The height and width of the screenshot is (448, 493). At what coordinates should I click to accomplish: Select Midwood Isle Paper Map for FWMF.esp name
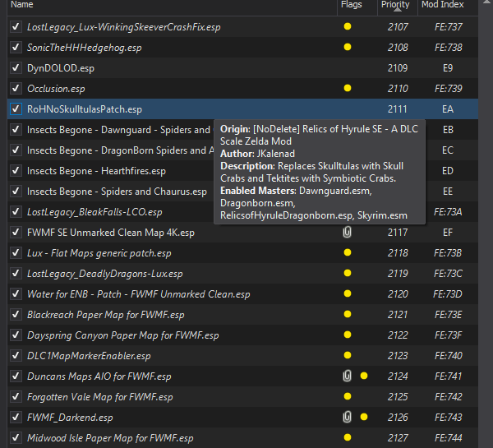point(110,438)
